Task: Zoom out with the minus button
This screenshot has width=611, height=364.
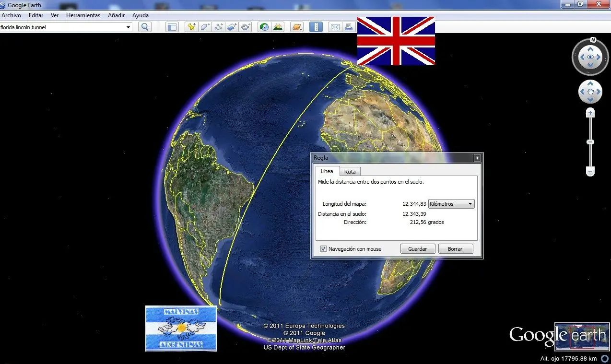Action: pos(590,171)
